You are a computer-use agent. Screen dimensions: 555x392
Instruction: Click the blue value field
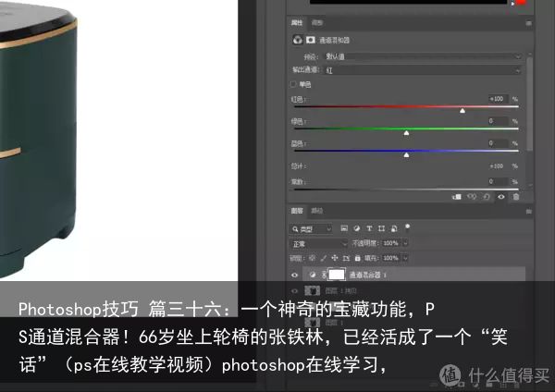[498, 143]
